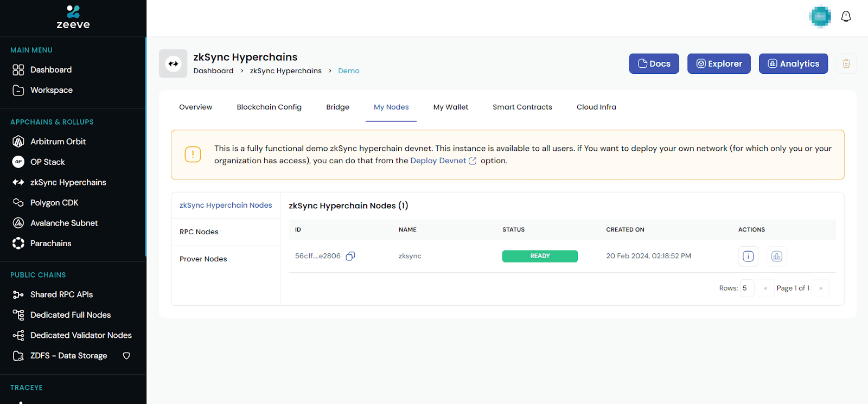Open the user profile avatar

coord(820,17)
